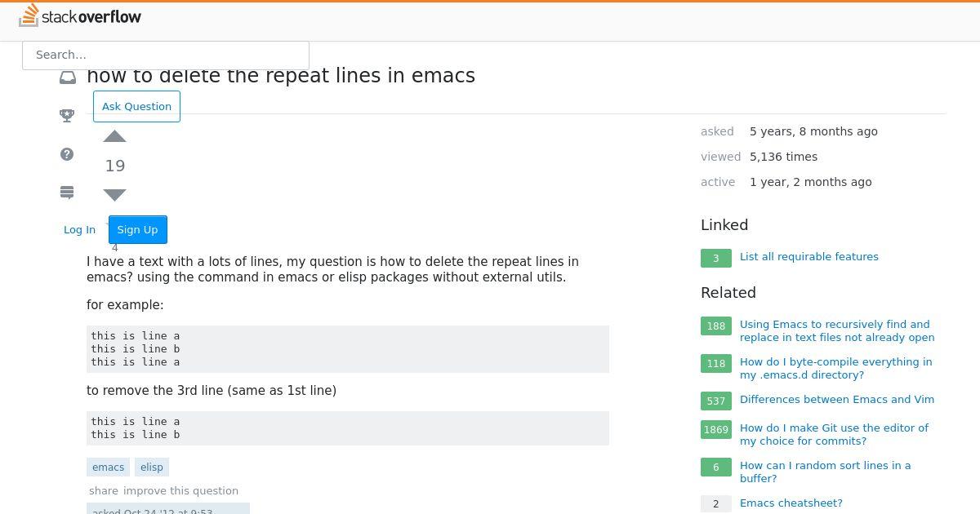Screen dimensions: 980x514
Task: Click the share link under the question
Action: click(x=104, y=491)
